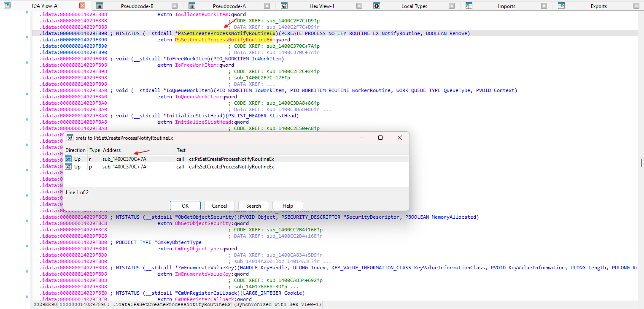Switch to the Exports tab
644x309 pixels.
click(599, 6)
